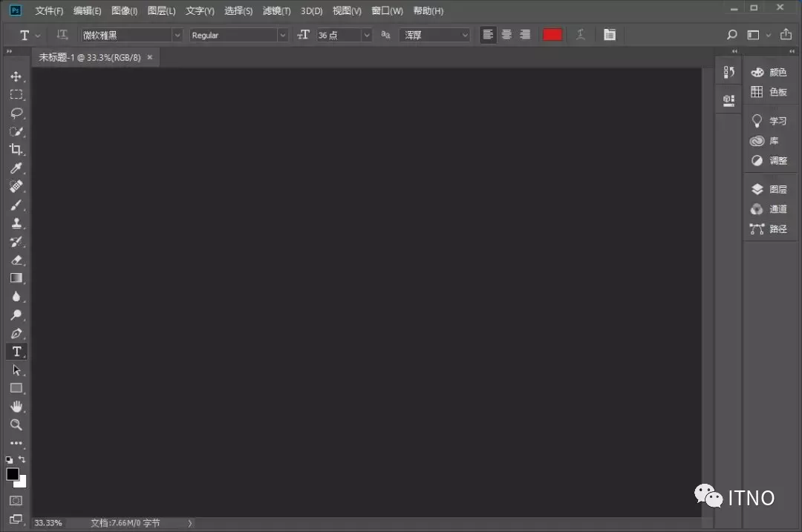
Task: Select the Pen tool
Action: pos(16,333)
